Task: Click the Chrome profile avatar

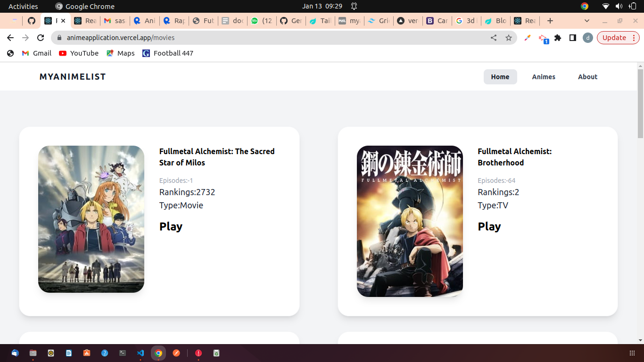Action: click(587, 38)
